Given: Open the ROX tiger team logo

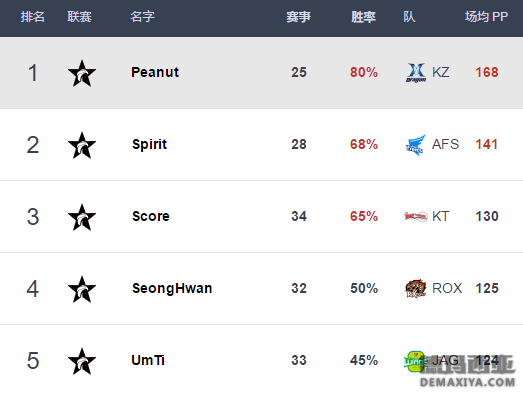Looking at the screenshot, I should tap(416, 289).
